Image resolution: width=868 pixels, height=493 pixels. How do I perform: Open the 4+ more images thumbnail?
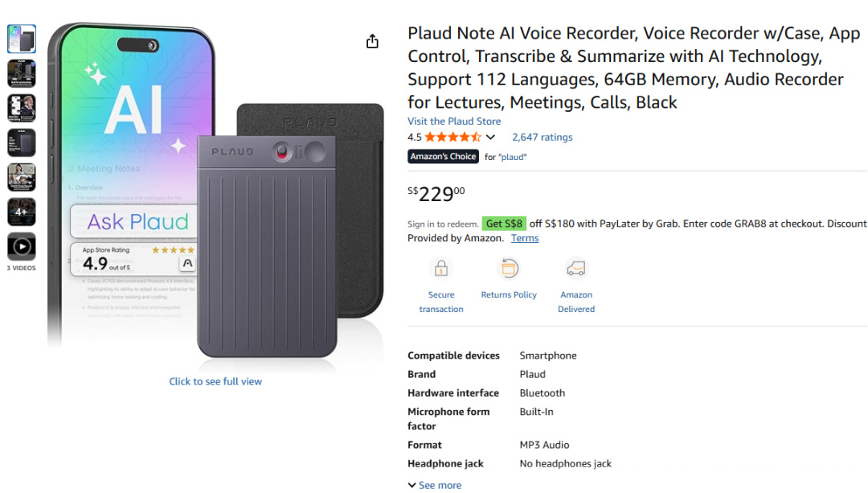coord(22,212)
